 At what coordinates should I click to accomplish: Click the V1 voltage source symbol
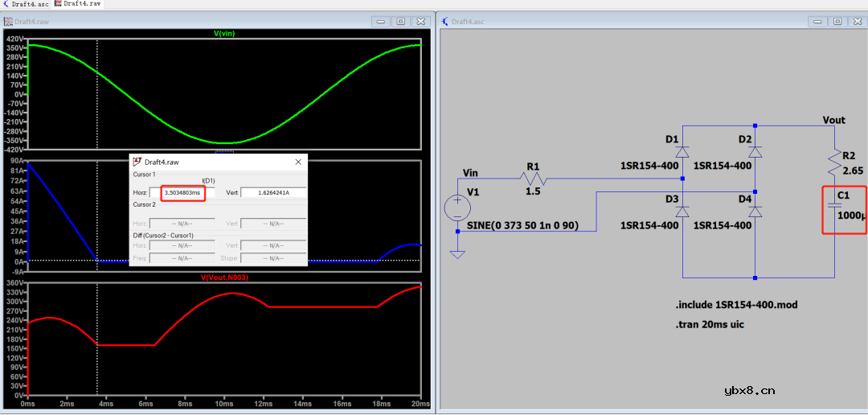457,209
